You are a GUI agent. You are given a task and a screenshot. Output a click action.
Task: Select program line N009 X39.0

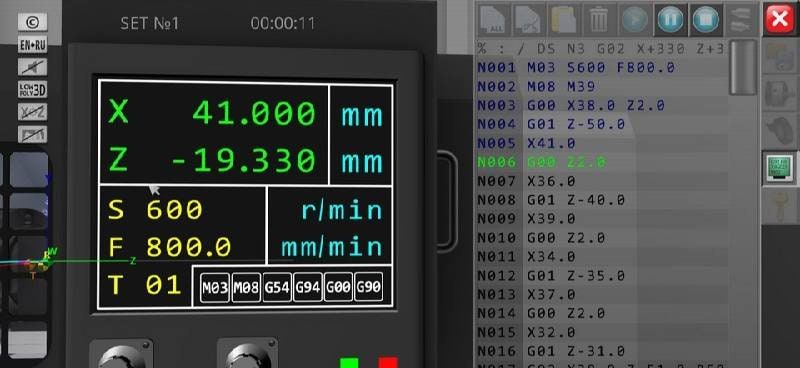point(602,219)
